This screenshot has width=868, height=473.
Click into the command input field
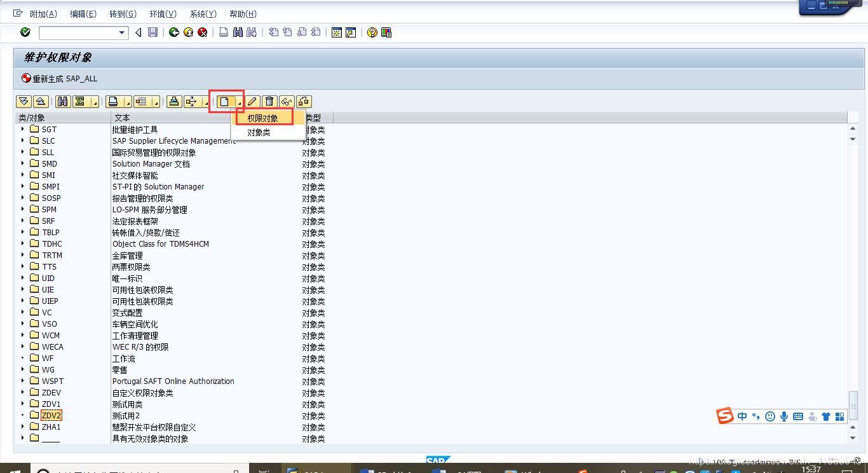[x=78, y=32]
